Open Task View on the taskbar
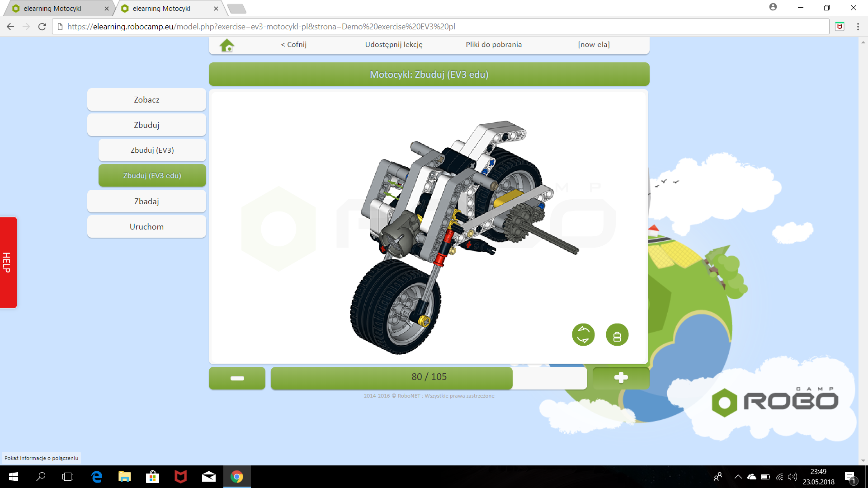Screen dimensions: 868x488 click(68, 477)
